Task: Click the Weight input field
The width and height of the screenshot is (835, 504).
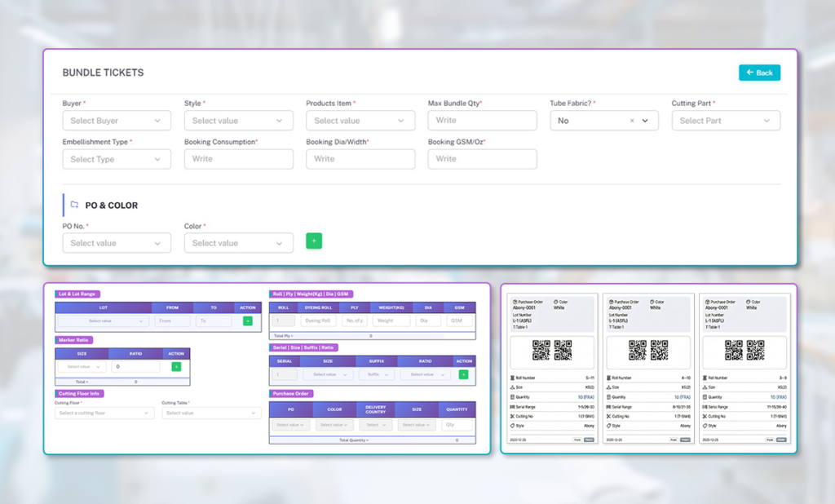Action: pos(391,321)
